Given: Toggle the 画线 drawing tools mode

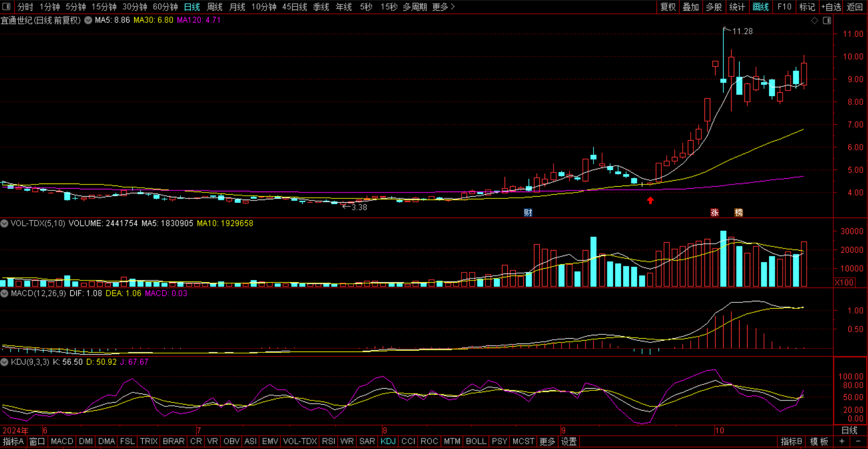Looking at the screenshot, I should click(760, 7).
